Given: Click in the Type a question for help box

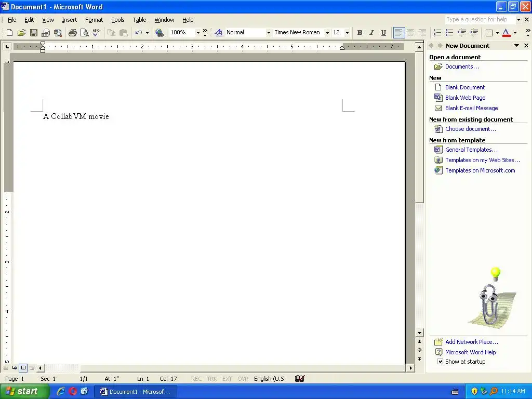Looking at the screenshot, I should point(480,20).
